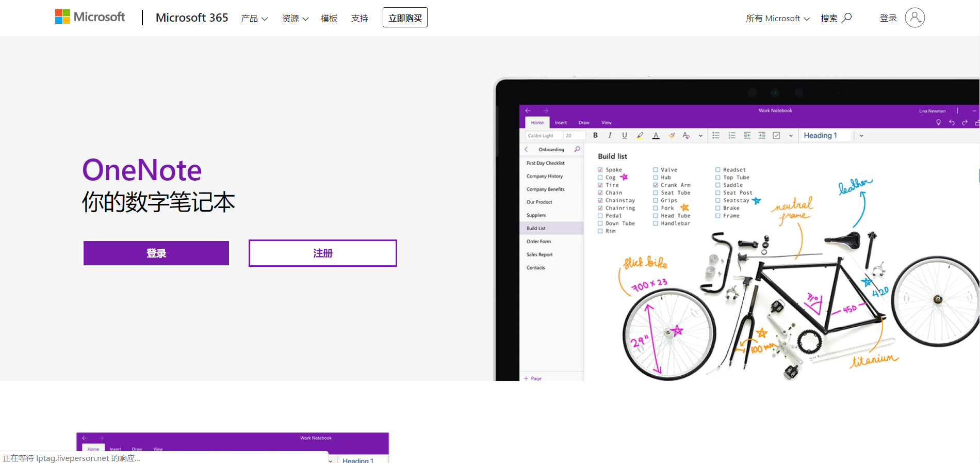Click the 注册 button
This screenshot has height=463, width=980.
323,253
